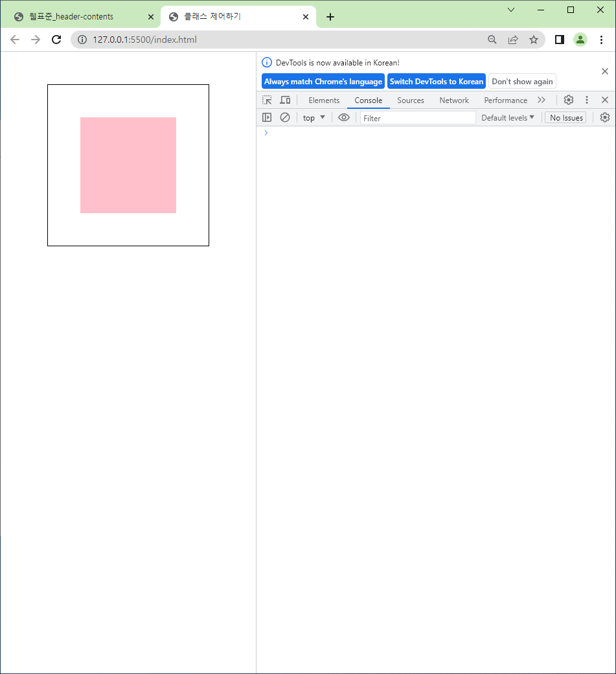This screenshot has width=616, height=674.
Task: Open the top JavaScript context dropdown
Action: coord(314,117)
